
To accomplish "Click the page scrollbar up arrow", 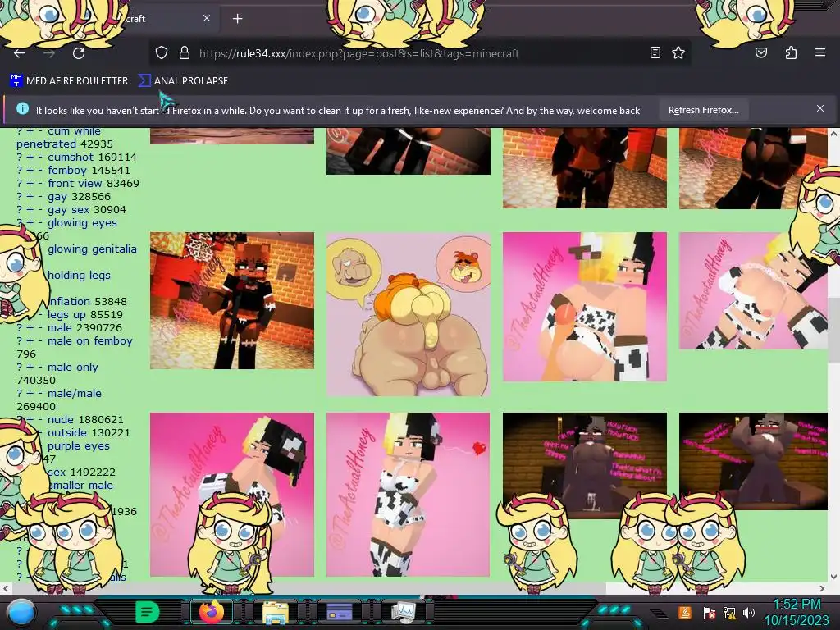I will [x=833, y=132].
